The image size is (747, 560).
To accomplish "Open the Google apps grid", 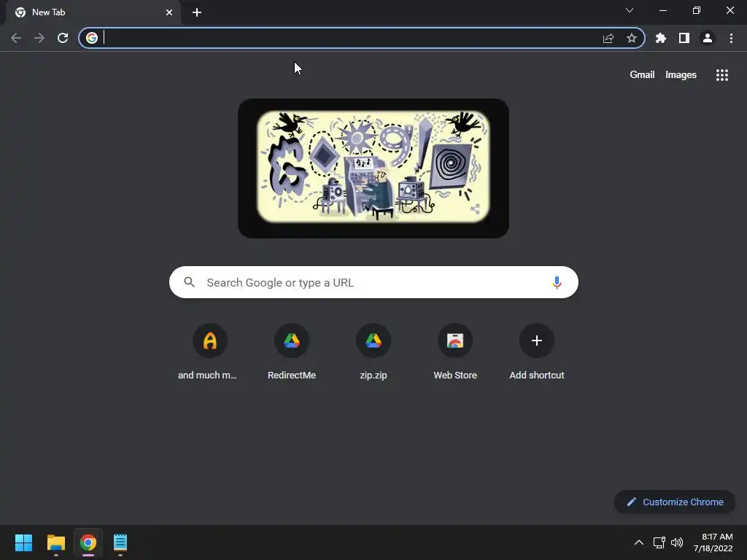I will (x=722, y=75).
